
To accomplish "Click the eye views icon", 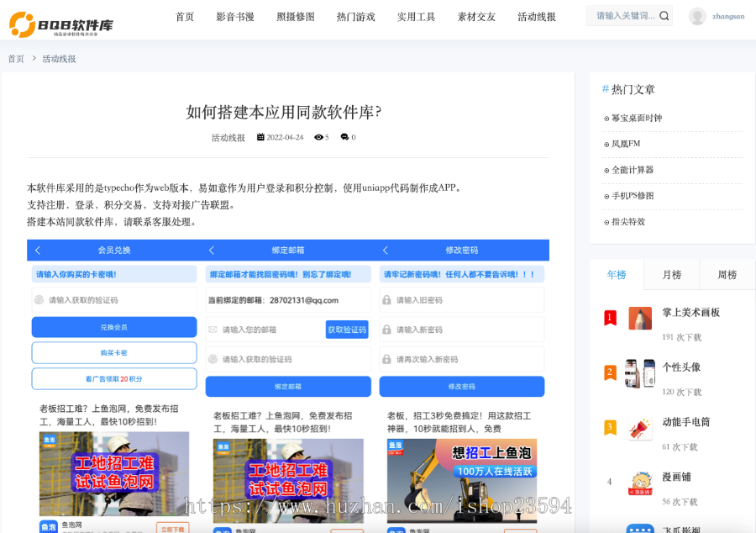I will (318, 138).
